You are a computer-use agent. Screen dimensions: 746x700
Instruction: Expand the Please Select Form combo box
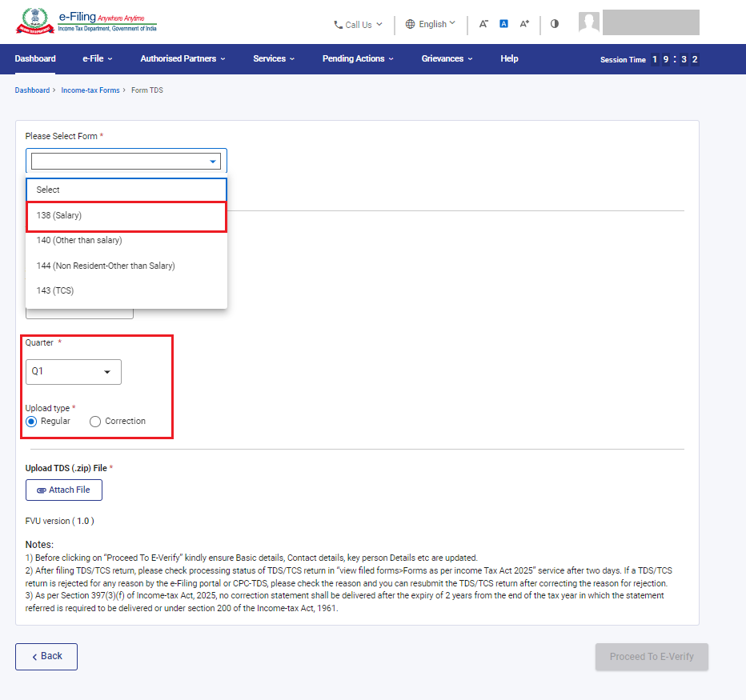tap(126, 162)
